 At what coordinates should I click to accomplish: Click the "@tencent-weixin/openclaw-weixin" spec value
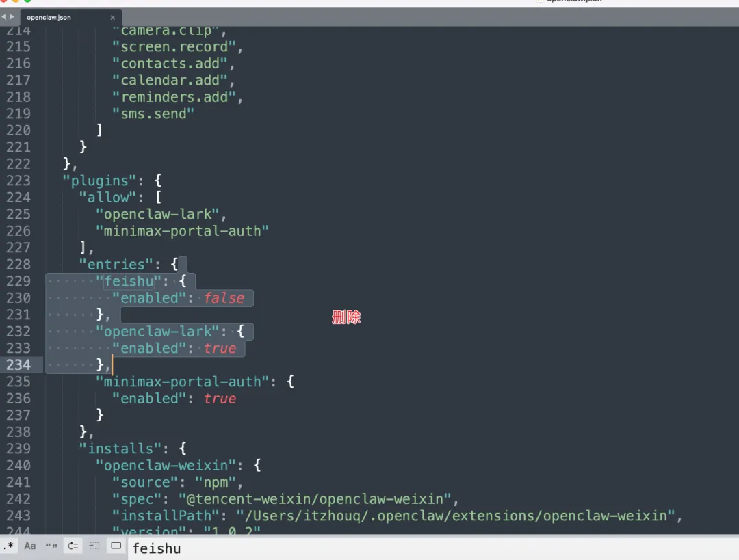pyautogui.click(x=315, y=499)
